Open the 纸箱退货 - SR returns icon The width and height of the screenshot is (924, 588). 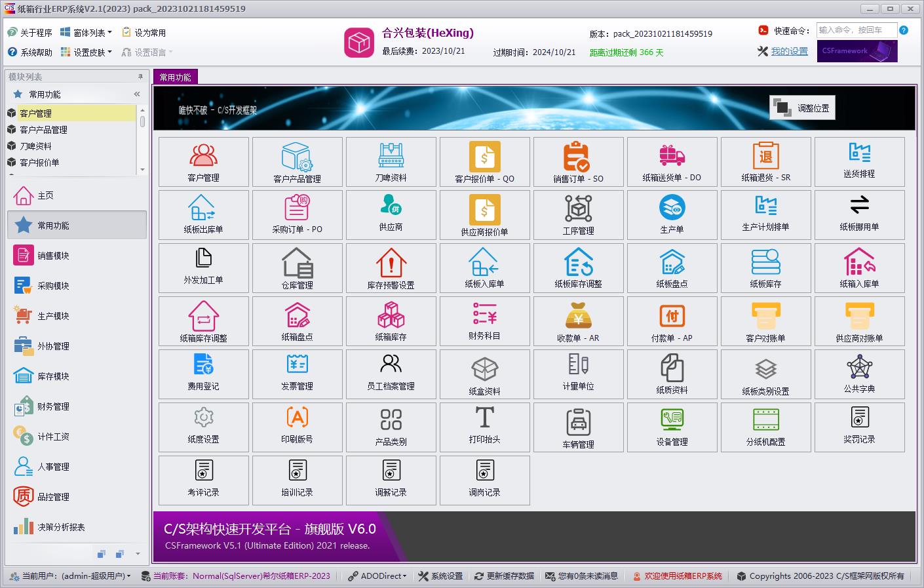[765, 162]
